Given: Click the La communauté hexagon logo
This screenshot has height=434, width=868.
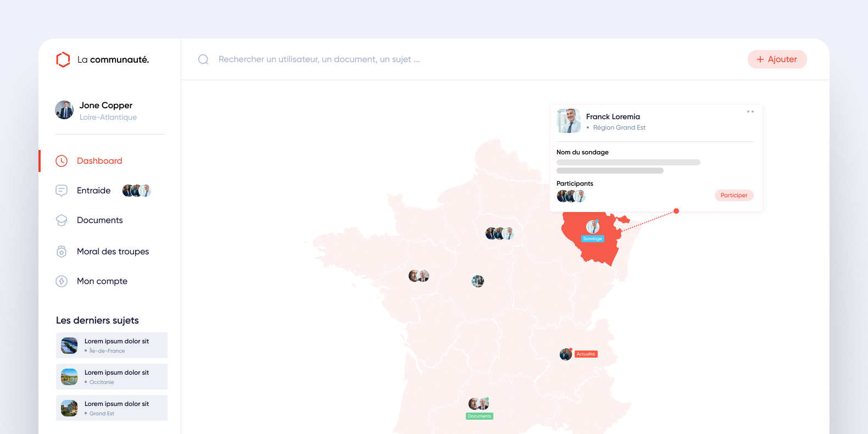Looking at the screenshot, I should coord(63,59).
